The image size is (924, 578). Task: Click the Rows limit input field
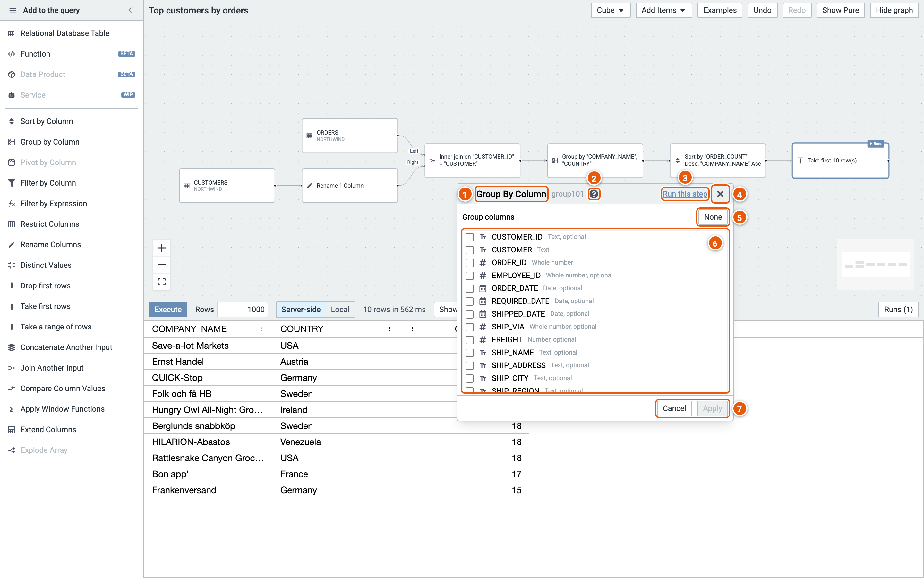[x=243, y=309]
